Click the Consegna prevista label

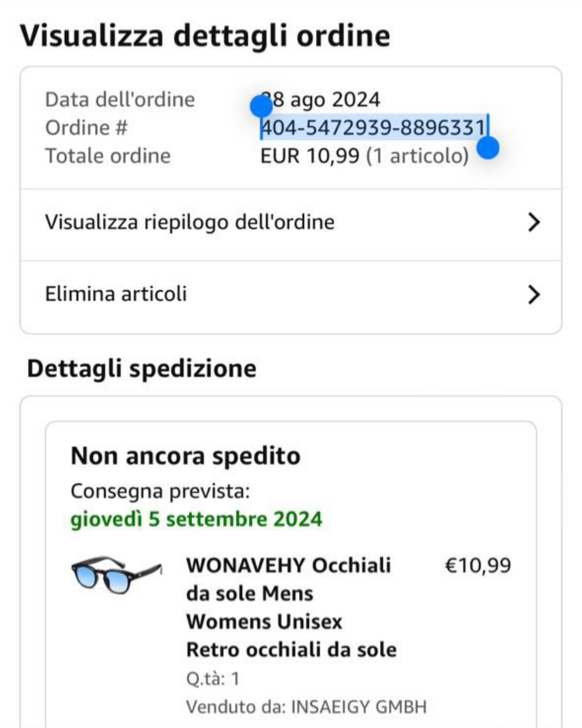pyautogui.click(x=160, y=491)
